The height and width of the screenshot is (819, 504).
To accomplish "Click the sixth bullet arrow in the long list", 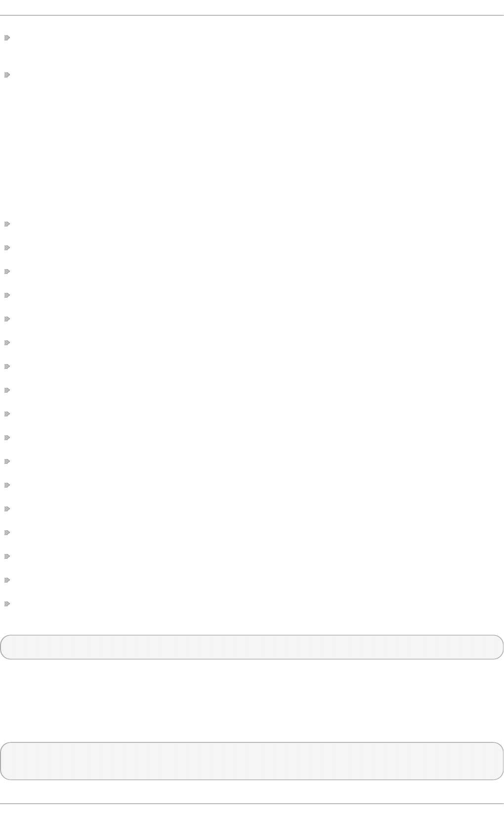I will (x=7, y=343).
